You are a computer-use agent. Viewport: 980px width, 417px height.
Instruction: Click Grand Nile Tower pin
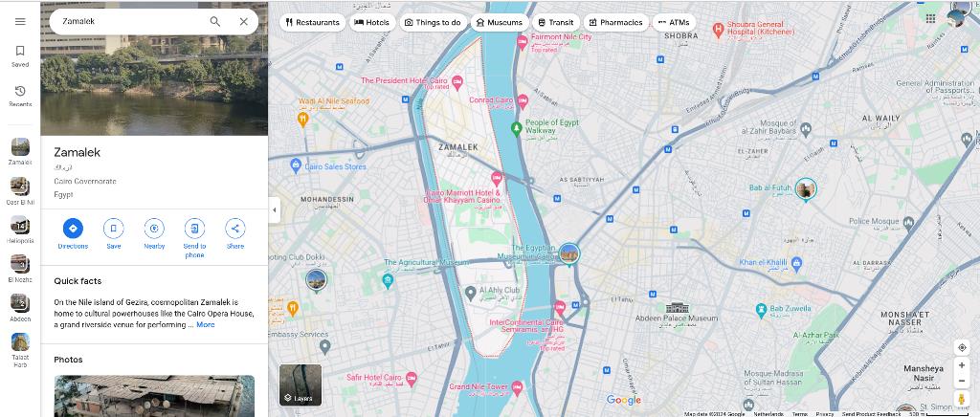coord(517,387)
